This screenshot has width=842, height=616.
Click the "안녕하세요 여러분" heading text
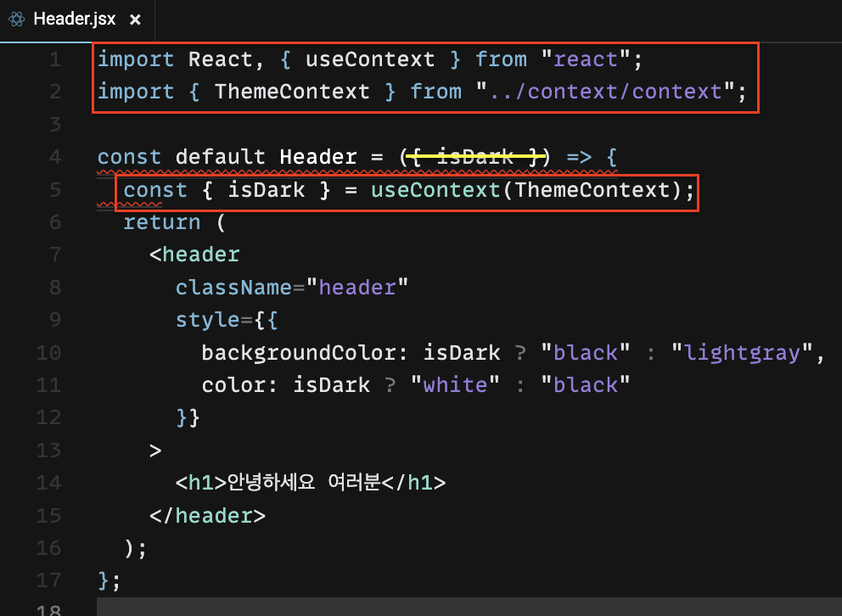tap(304, 483)
